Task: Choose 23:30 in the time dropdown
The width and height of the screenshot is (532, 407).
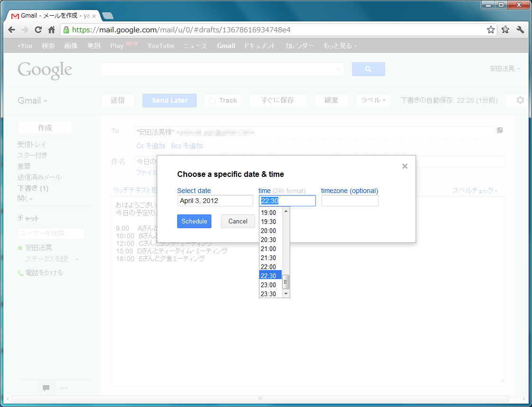Action: click(x=268, y=294)
